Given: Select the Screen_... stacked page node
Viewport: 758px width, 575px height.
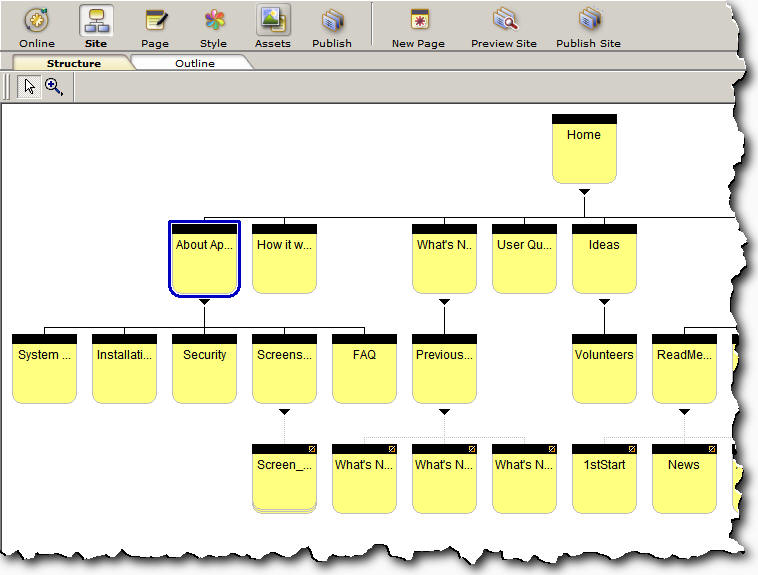Looking at the screenshot, I should click(x=284, y=479).
